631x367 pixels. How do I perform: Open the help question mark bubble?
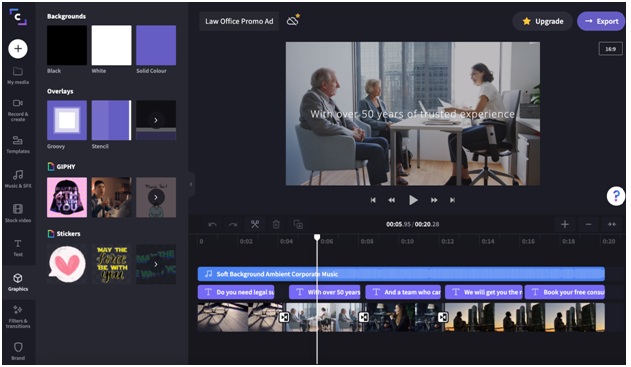[x=615, y=196]
